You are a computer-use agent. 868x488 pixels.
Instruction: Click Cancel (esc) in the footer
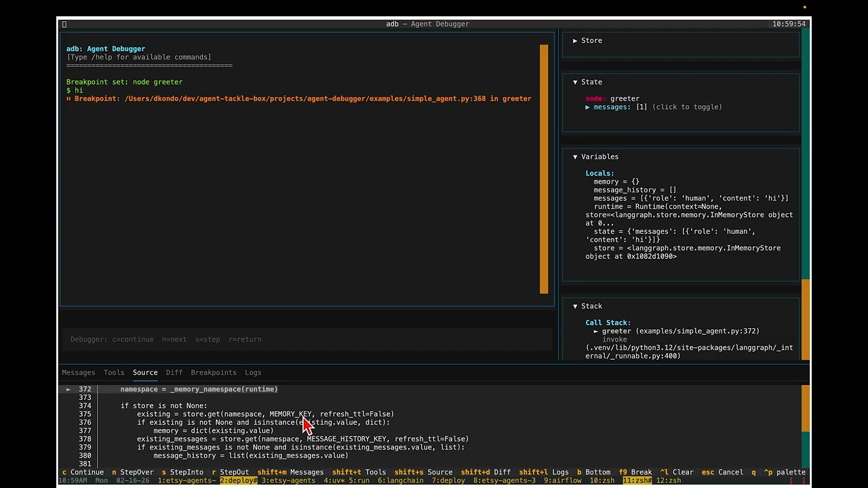(x=722, y=472)
